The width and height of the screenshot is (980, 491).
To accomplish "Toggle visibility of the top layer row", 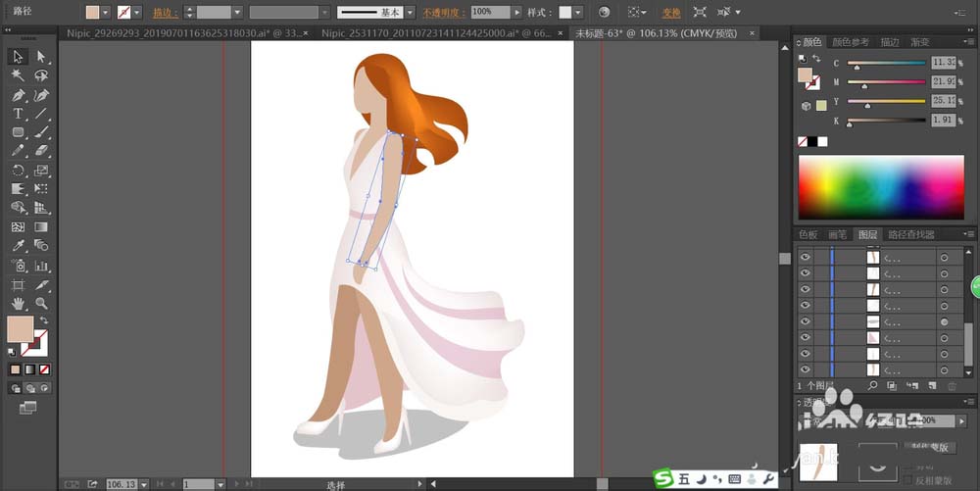I will (x=806, y=257).
